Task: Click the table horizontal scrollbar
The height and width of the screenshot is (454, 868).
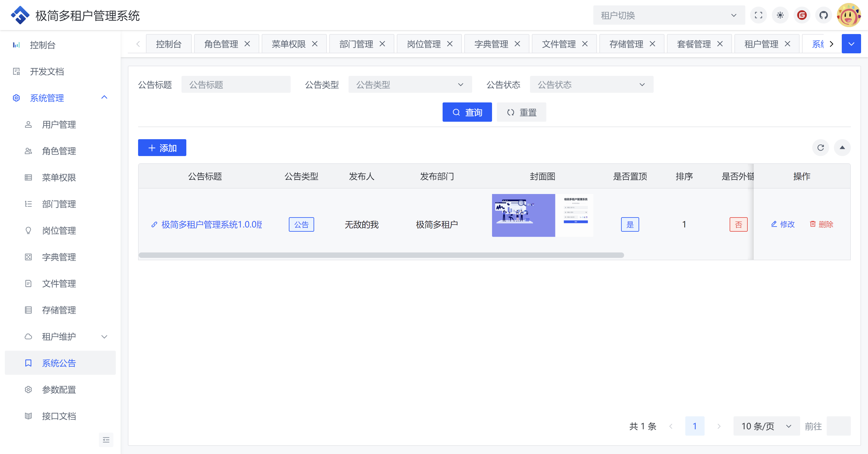Action: [381, 255]
